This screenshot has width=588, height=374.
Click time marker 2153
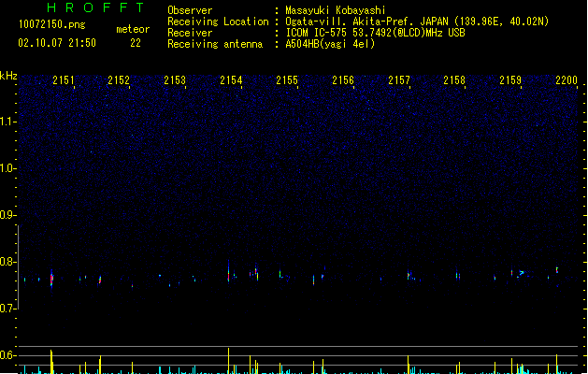[175, 80]
